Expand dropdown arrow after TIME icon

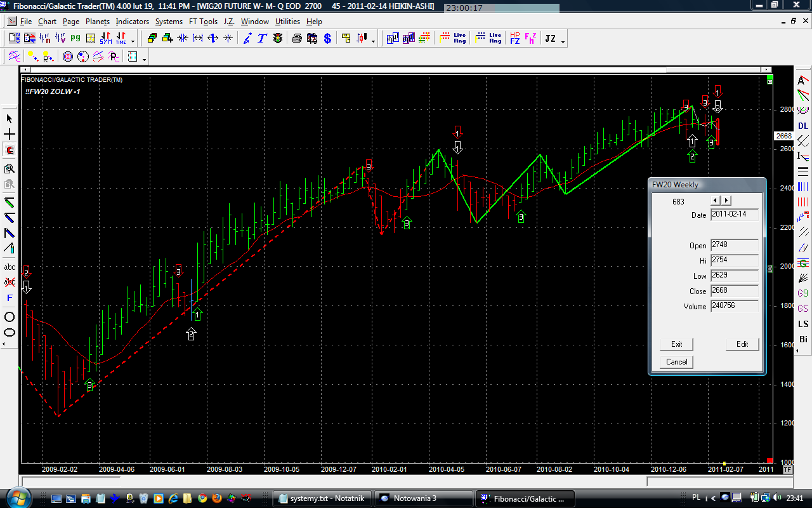tap(133, 42)
